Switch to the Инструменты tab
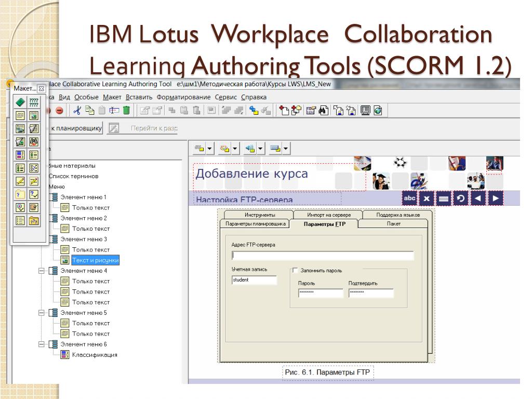Image resolution: width=532 pixels, height=399 pixels. [x=260, y=215]
